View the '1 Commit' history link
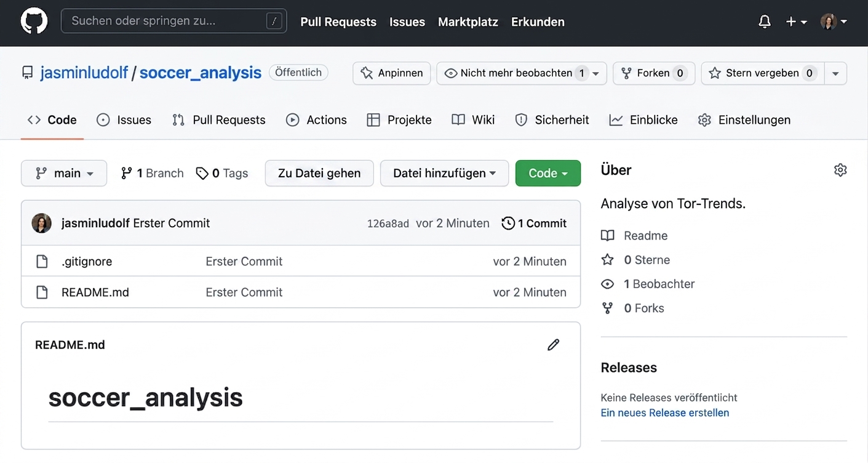The width and height of the screenshot is (868, 463). 535,223
